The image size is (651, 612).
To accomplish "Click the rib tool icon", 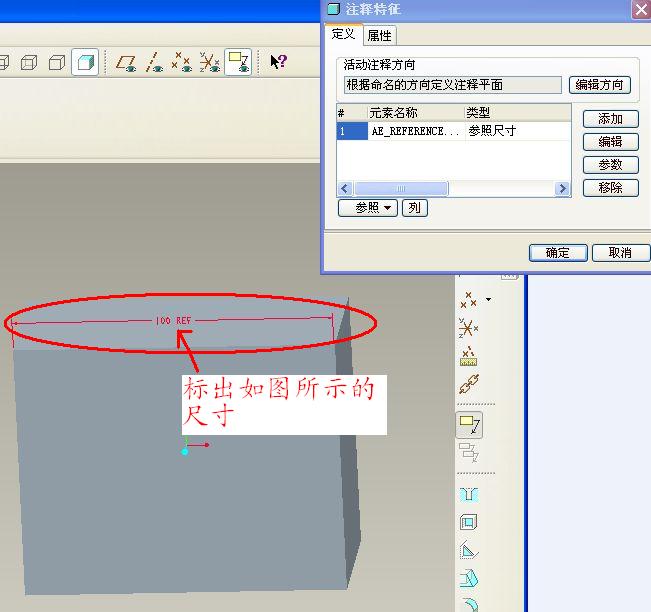I will (469, 550).
